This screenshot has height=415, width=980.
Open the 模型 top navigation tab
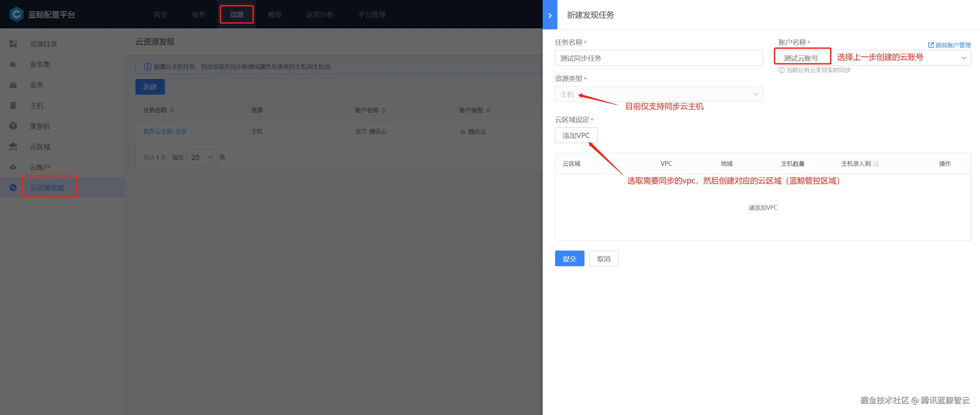[x=275, y=14]
